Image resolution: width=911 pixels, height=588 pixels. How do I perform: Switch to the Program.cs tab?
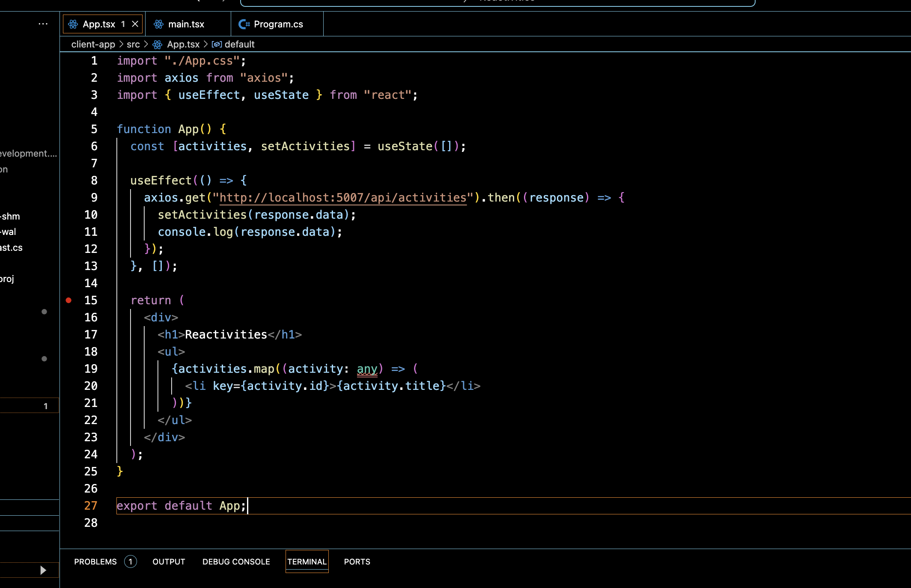tap(278, 24)
